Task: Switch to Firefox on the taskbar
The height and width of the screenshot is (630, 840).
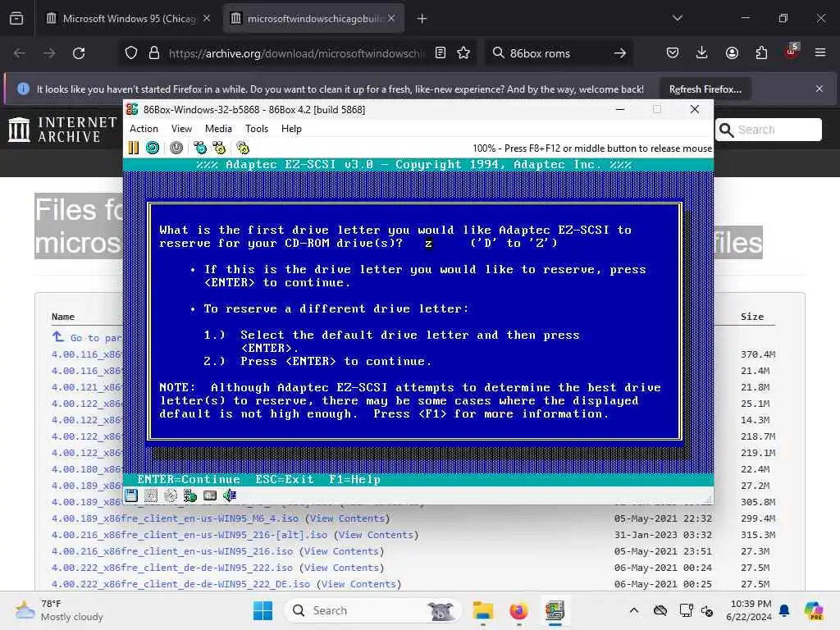Action: tap(518, 610)
